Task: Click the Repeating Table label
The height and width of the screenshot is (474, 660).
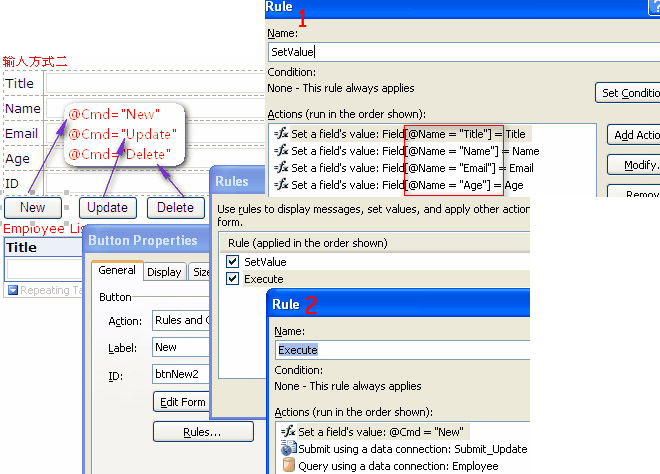Action: click(x=51, y=290)
